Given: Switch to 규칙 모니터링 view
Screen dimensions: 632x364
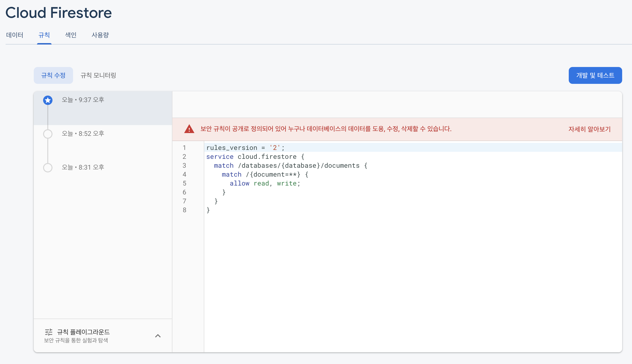Looking at the screenshot, I should (98, 75).
